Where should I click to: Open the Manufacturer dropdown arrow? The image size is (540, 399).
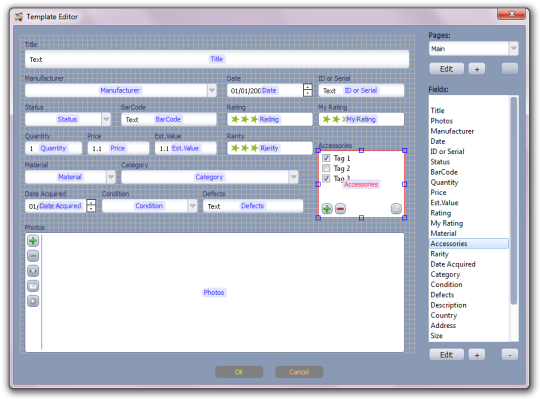click(x=212, y=91)
